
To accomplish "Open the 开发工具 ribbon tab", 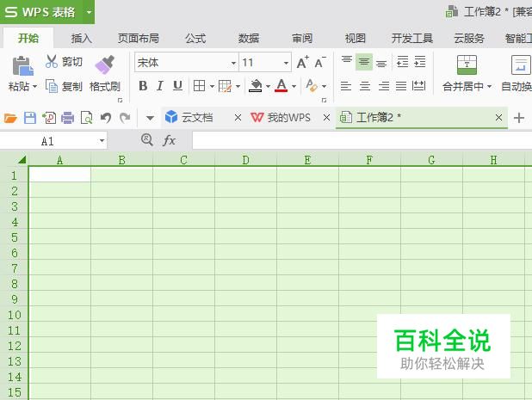I will [412, 39].
